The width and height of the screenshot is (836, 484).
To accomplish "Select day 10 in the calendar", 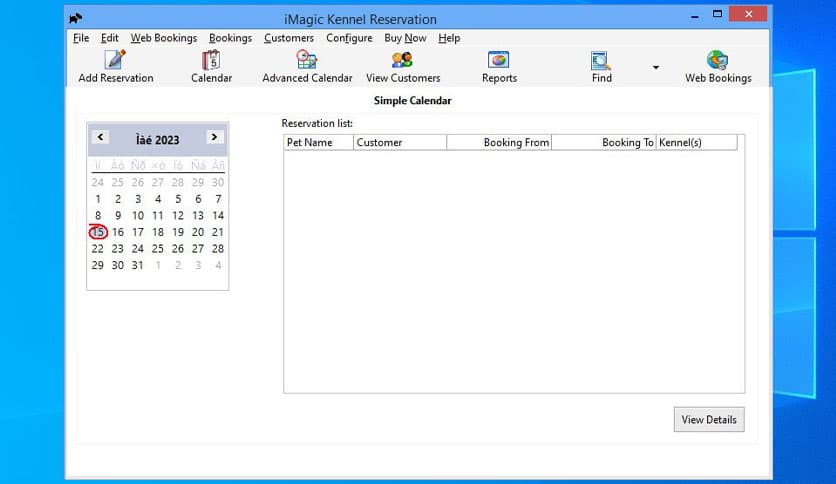I will coord(138,215).
